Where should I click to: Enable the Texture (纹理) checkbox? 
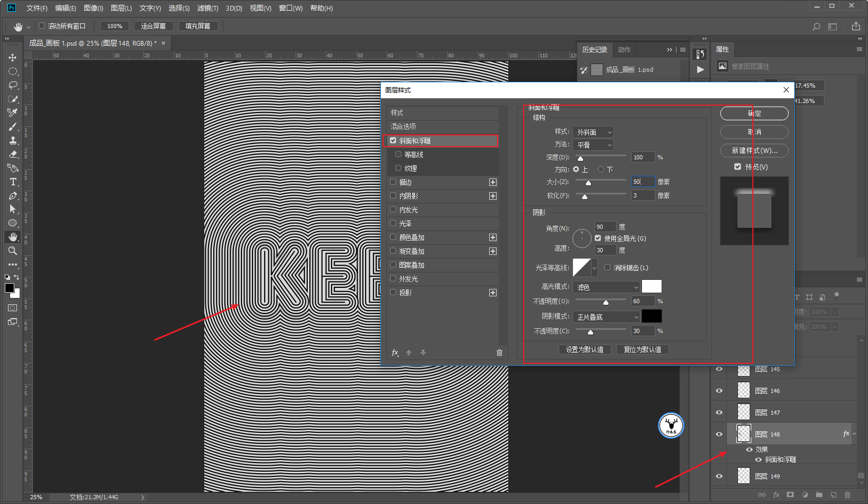398,168
